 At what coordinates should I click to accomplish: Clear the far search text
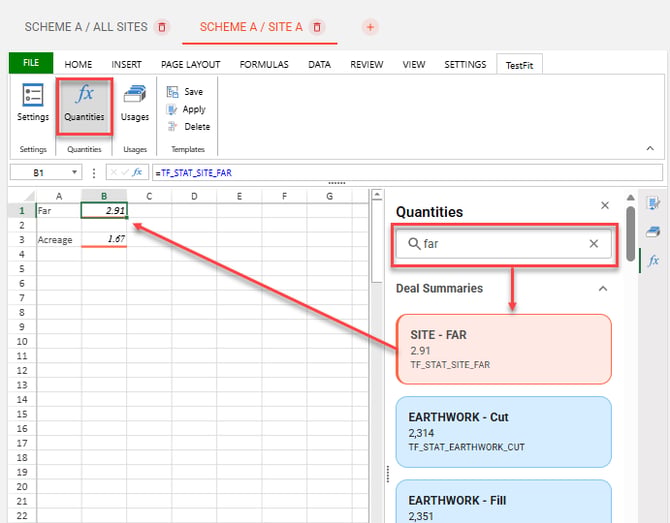point(594,244)
